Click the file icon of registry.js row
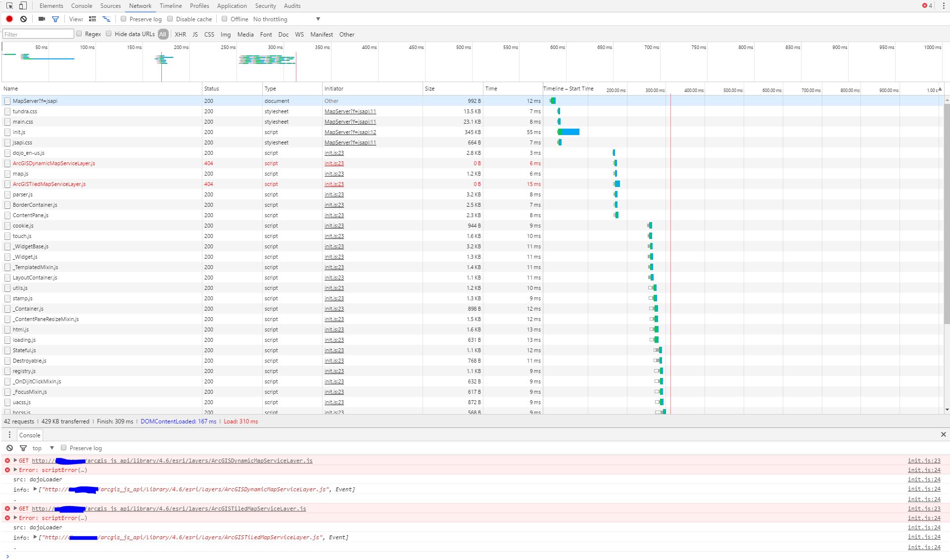Image resolution: width=950 pixels, height=560 pixels. click(x=7, y=371)
